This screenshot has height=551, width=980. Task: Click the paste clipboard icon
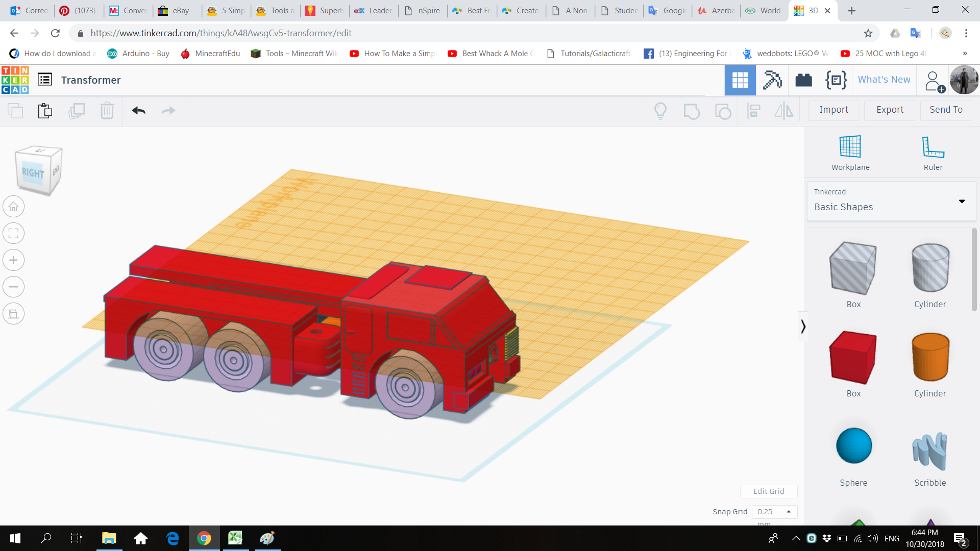(x=45, y=111)
